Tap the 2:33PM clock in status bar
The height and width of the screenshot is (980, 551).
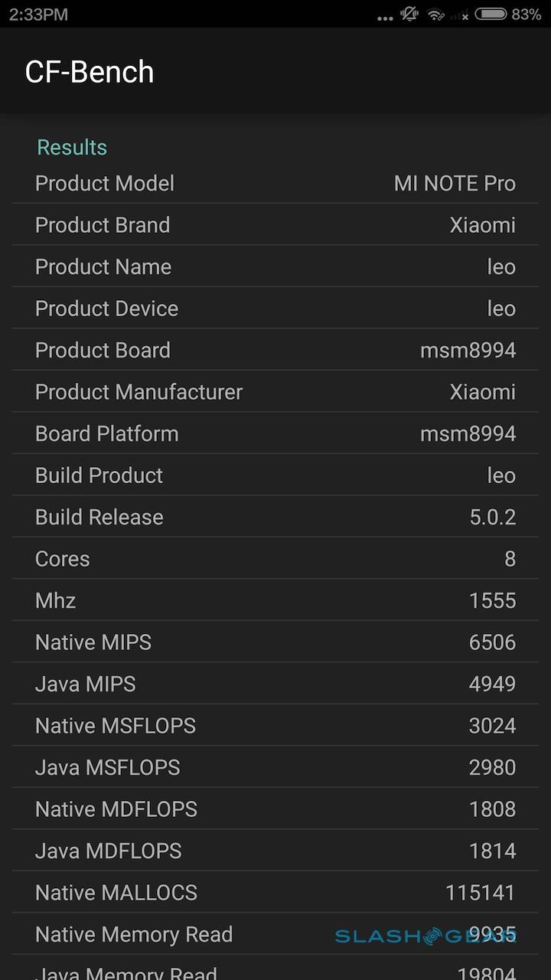39,15
